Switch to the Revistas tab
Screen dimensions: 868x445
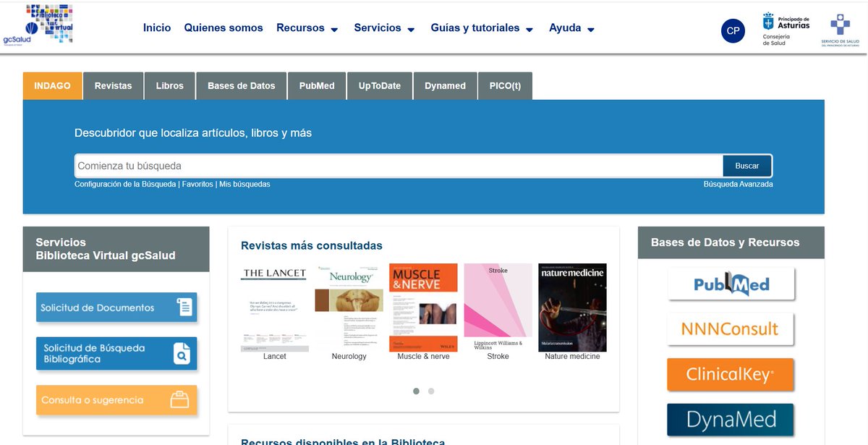tap(114, 85)
